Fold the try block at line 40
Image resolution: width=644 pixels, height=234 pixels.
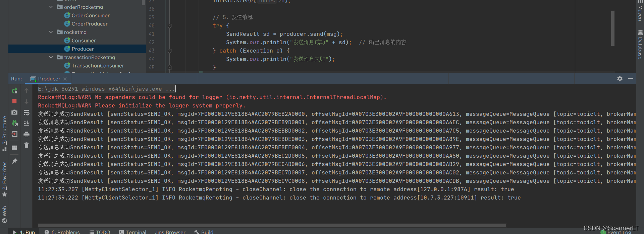point(170,26)
